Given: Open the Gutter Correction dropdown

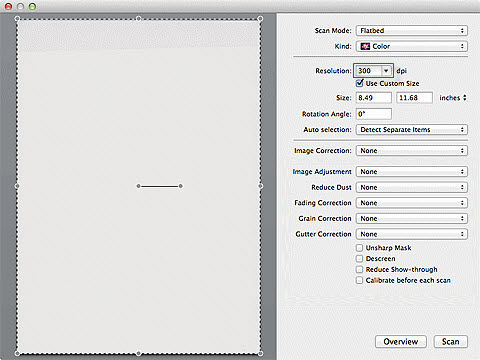Looking at the screenshot, I should coord(412,234).
